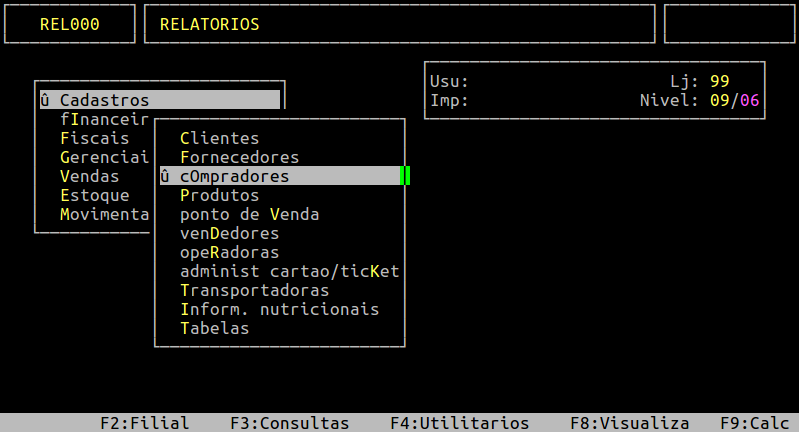This screenshot has height=432, width=799.
Task: Open the Fornecedores report option
Action: coord(239,157)
